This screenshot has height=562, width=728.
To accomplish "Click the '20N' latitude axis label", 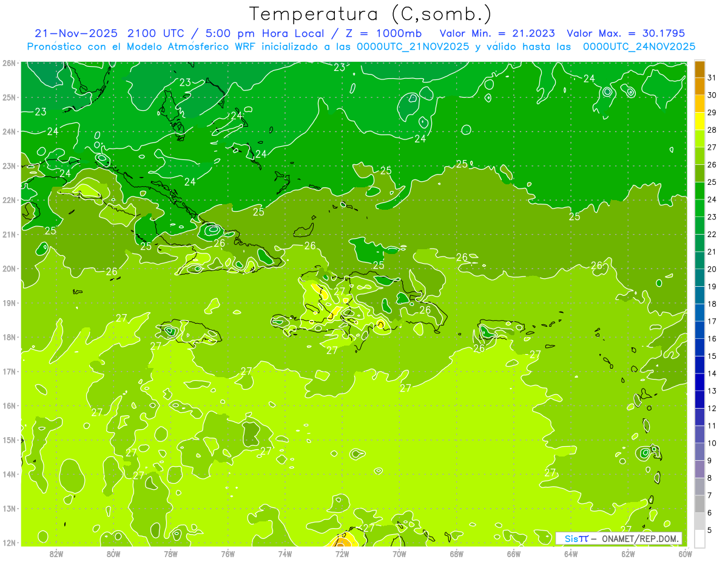I will click(x=9, y=269).
